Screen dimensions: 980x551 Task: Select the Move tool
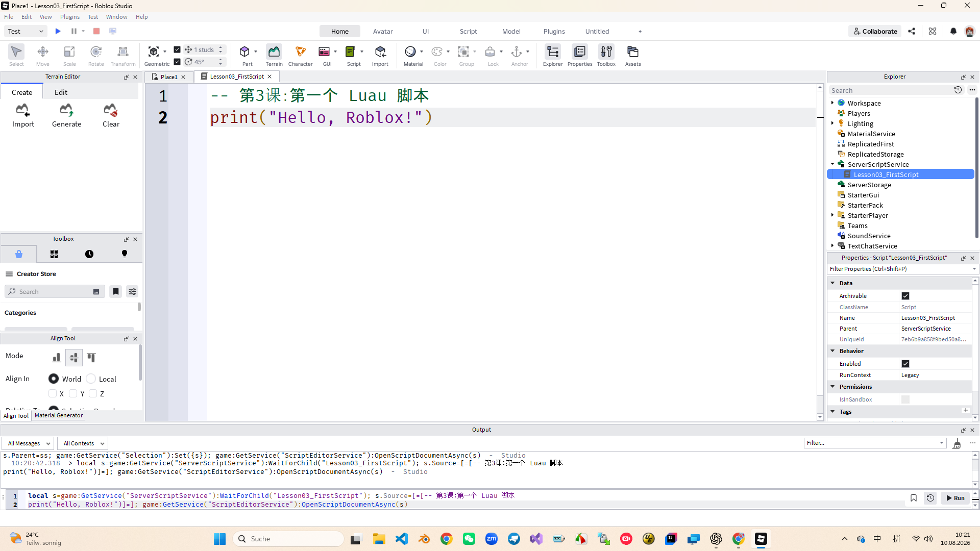[43, 56]
